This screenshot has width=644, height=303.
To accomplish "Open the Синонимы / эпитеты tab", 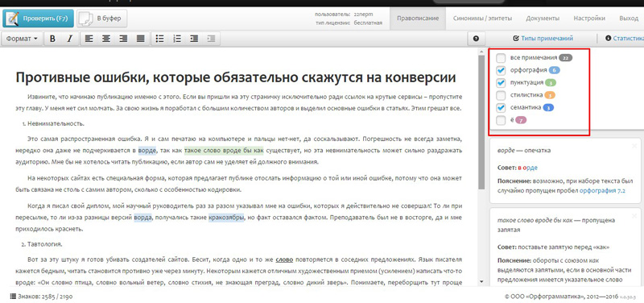I will [x=482, y=19].
